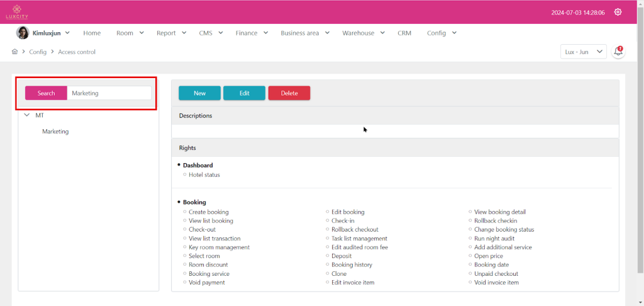Collapse the MT tree group
The image size is (644, 306).
27,115
